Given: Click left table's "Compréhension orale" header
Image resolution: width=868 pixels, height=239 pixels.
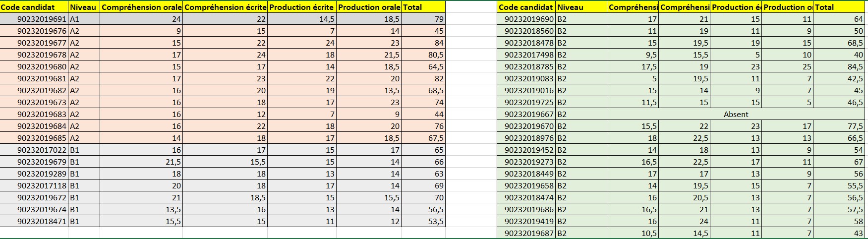Looking at the screenshot, I should (x=141, y=7).
